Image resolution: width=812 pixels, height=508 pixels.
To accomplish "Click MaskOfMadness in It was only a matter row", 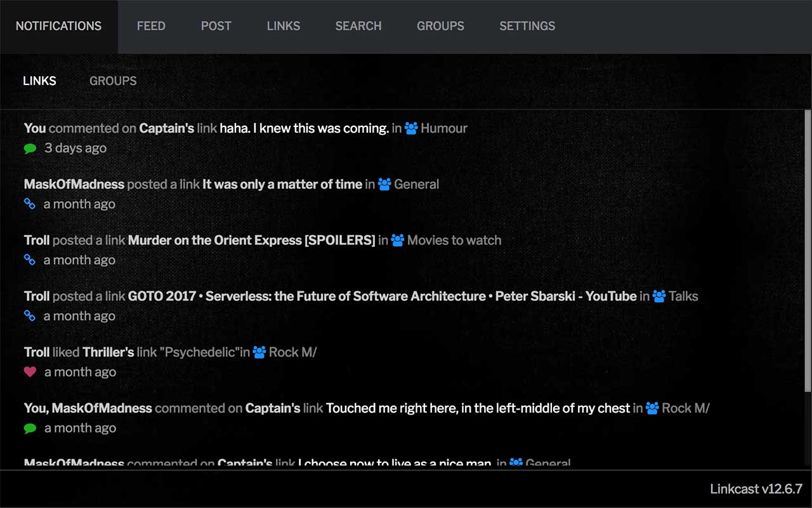I will [74, 184].
